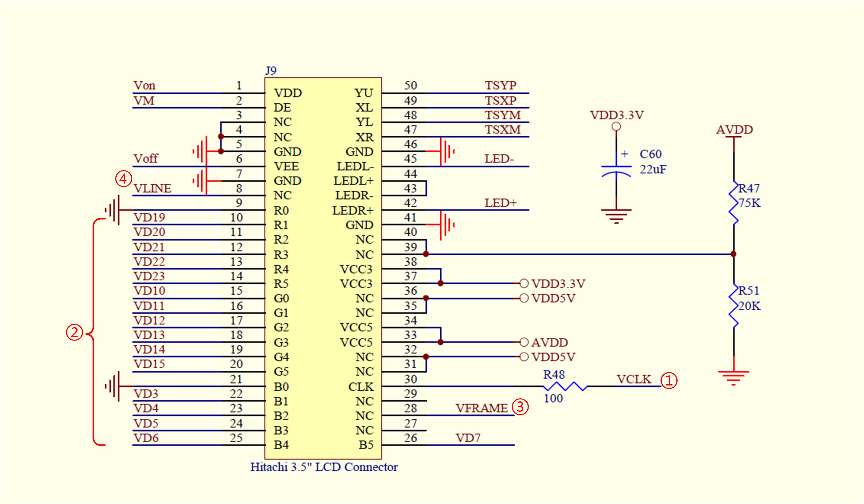Image resolution: width=864 pixels, height=504 pixels.
Task: Select the R48 100 ohm resistor symbol
Action: click(565, 386)
